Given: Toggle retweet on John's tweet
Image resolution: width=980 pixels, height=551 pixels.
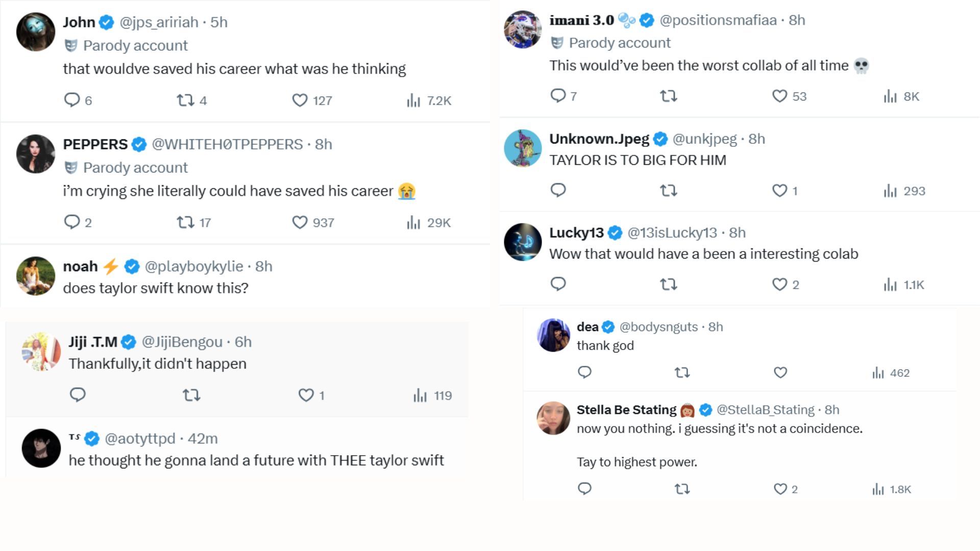Looking at the screenshot, I should (185, 100).
